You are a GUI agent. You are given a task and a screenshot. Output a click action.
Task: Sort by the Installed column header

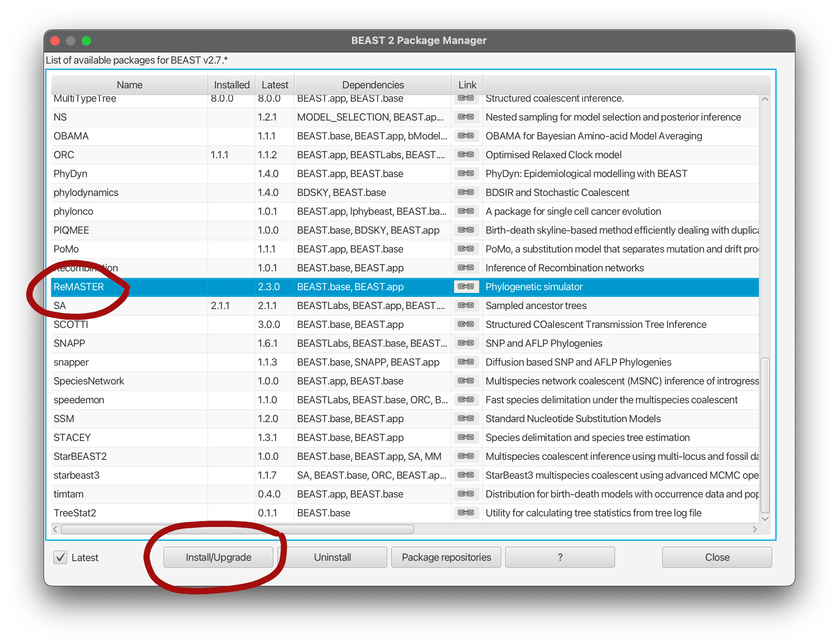click(232, 85)
